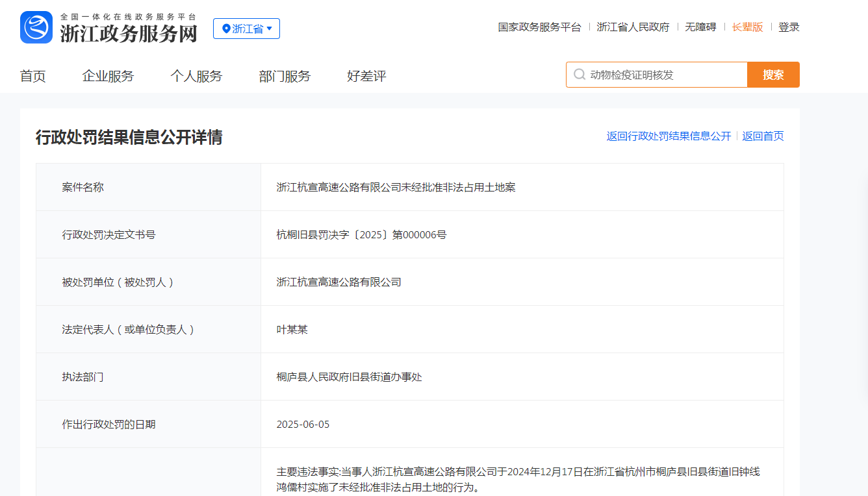
Task: Focus the 动物检疫证明核发 search field
Action: pyautogui.click(x=657, y=75)
